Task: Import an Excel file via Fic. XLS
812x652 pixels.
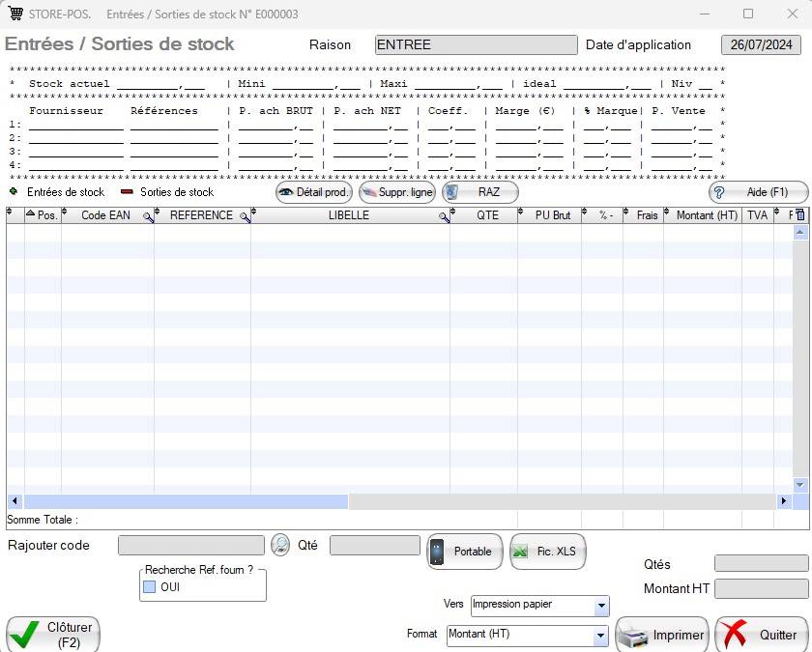Action: tap(547, 552)
